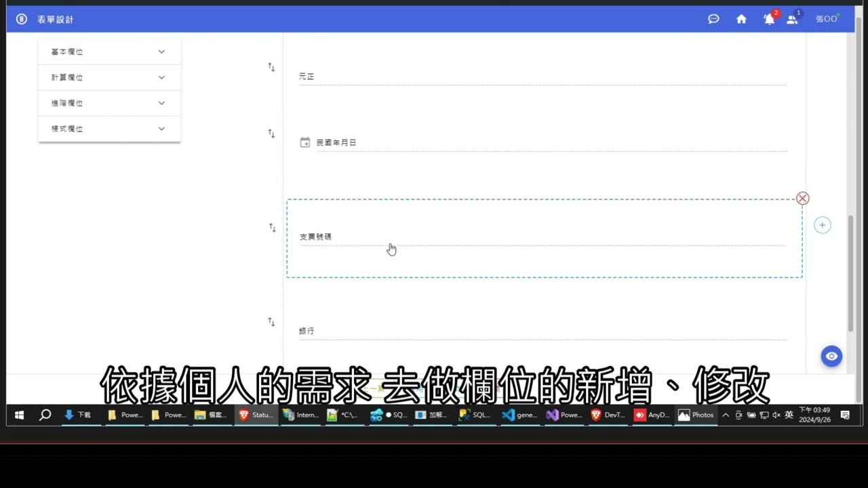The image size is (868, 488).
Task: Click the calendar icon of 民國年月日
Action: click(x=305, y=142)
